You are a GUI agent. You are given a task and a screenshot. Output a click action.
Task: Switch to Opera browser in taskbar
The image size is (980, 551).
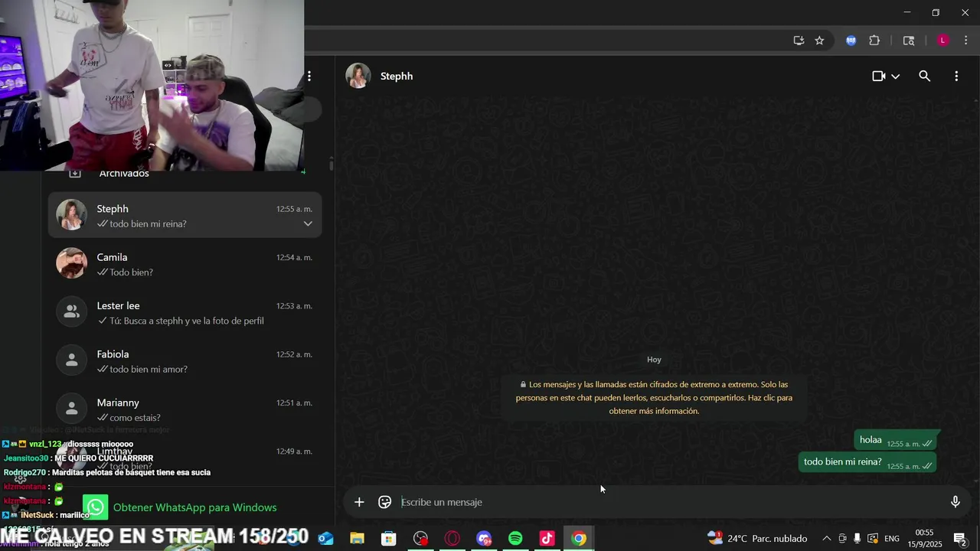(x=452, y=539)
